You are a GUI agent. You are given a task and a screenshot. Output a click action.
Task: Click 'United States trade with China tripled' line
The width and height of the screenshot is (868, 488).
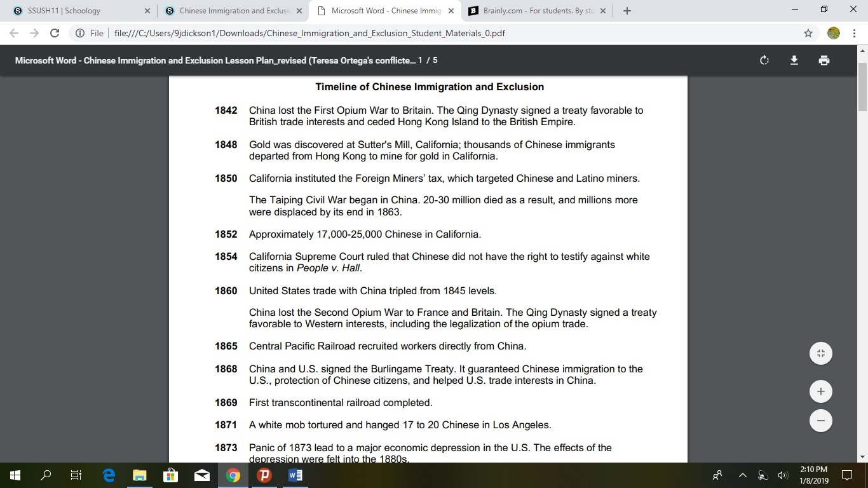click(373, 291)
